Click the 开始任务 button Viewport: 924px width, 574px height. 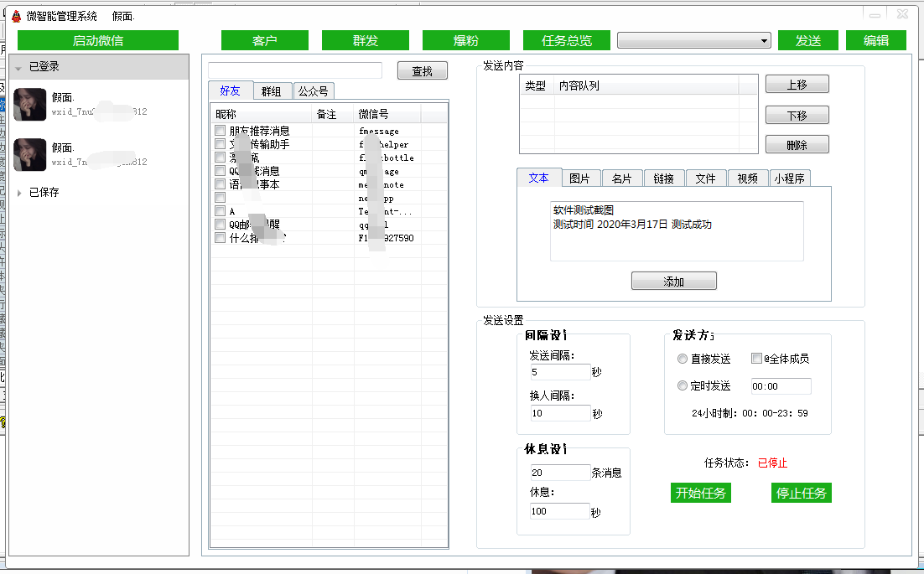click(x=701, y=493)
